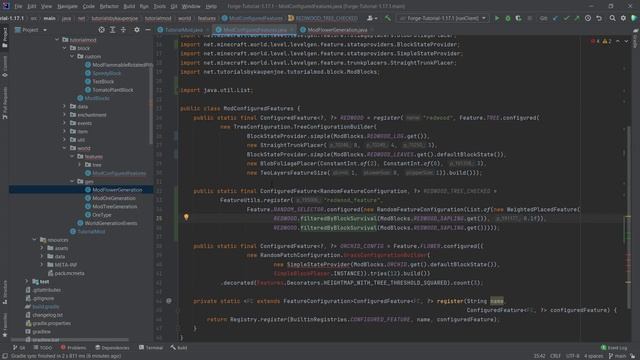Select the world breadcrumb in navigation bar
This screenshot has width=640, height=360.
point(184,18)
